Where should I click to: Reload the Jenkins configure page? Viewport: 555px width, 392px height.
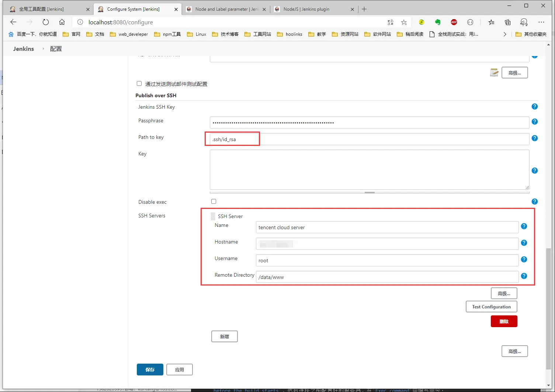(x=46, y=22)
